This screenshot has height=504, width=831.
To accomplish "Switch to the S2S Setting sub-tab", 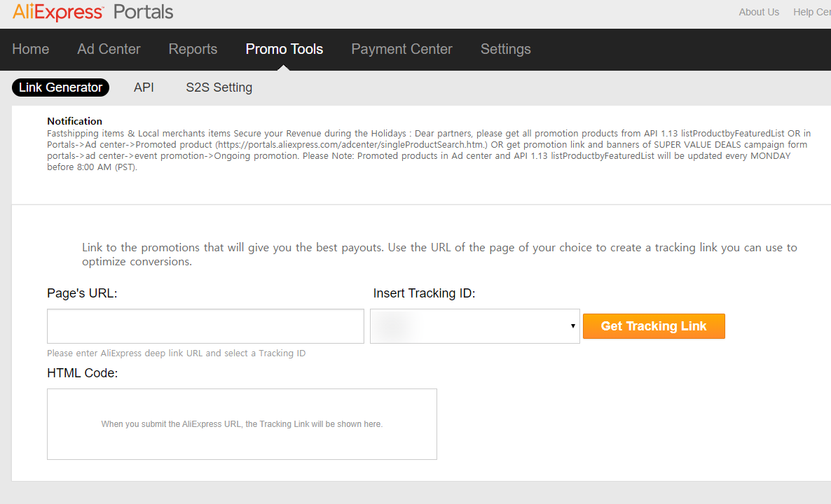I will 219,87.
